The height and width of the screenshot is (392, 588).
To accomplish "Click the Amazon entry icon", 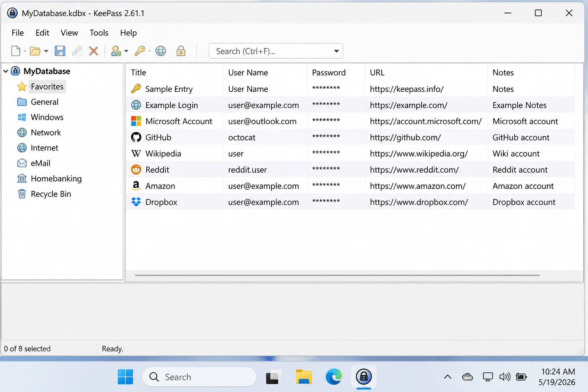I will click(136, 186).
